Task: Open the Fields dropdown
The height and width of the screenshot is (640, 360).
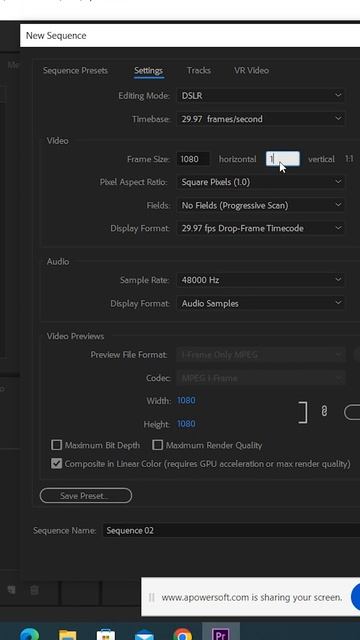Action: pyautogui.click(x=261, y=205)
